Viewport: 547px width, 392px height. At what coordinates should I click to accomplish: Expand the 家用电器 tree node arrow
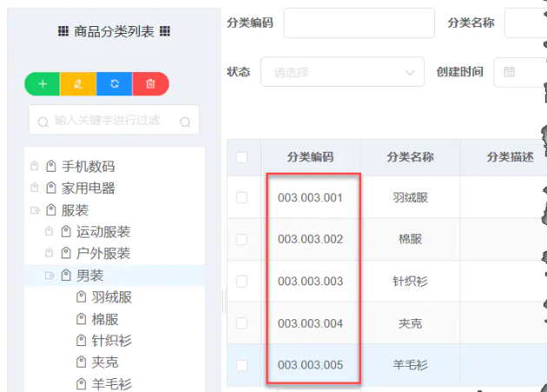pos(34,188)
